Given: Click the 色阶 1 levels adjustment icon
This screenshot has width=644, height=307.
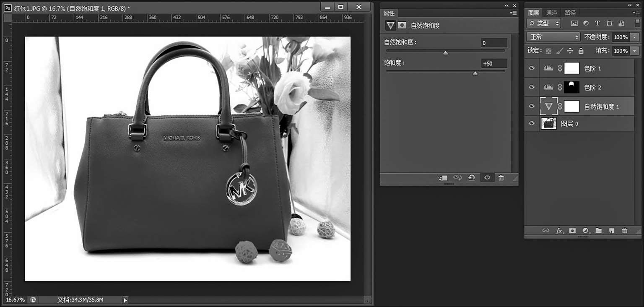Looking at the screenshot, I should point(549,68).
